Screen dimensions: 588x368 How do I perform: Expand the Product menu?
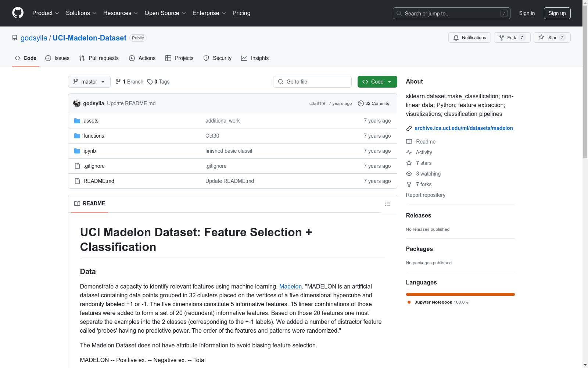pyautogui.click(x=46, y=13)
